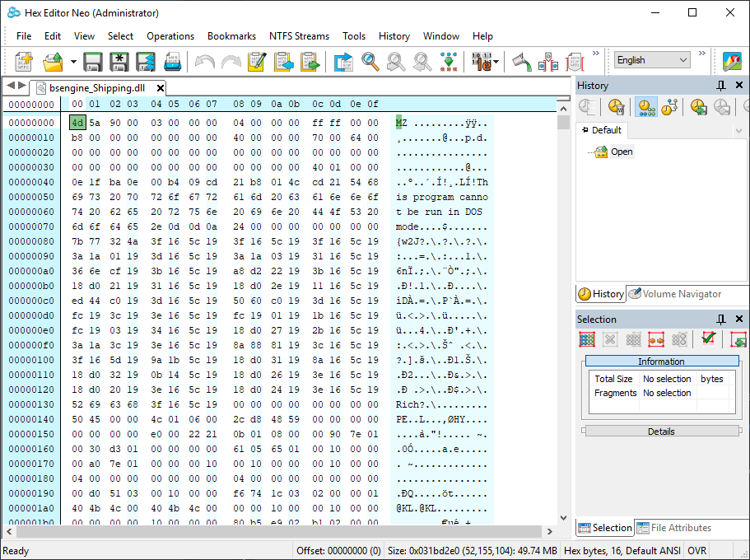Switch to the Selection bottom tab
Image resolution: width=750 pixels, height=560 pixels.
point(605,527)
